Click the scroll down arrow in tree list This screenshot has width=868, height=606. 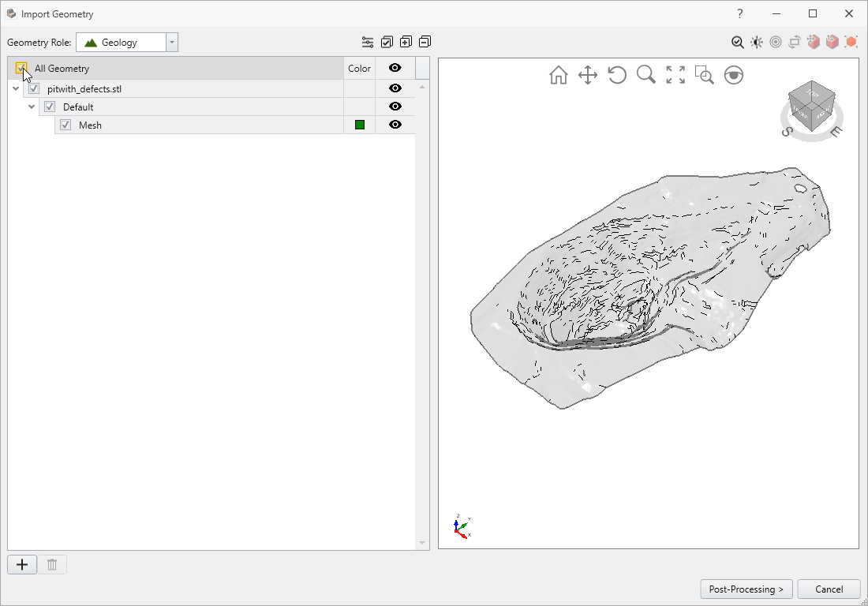click(x=422, y=543)
